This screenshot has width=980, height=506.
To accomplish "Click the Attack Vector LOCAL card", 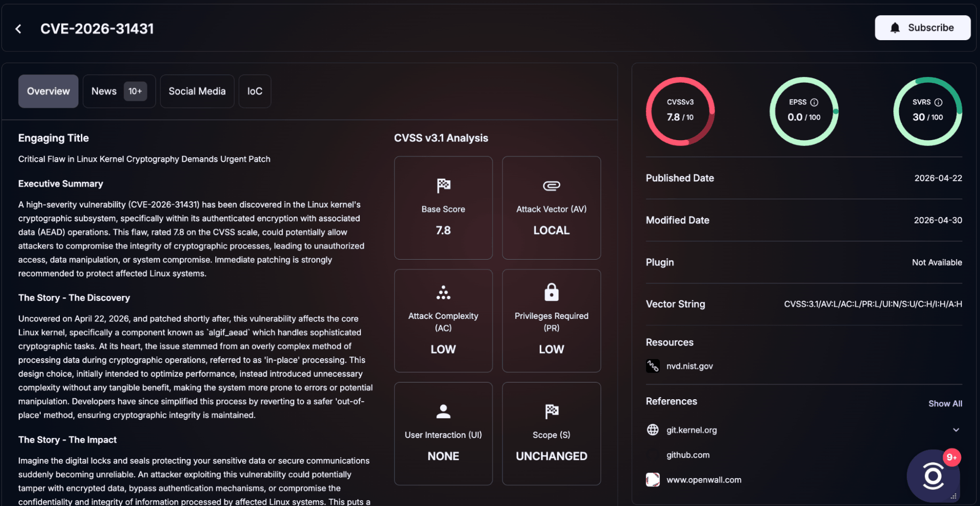I will click(551, 208).
